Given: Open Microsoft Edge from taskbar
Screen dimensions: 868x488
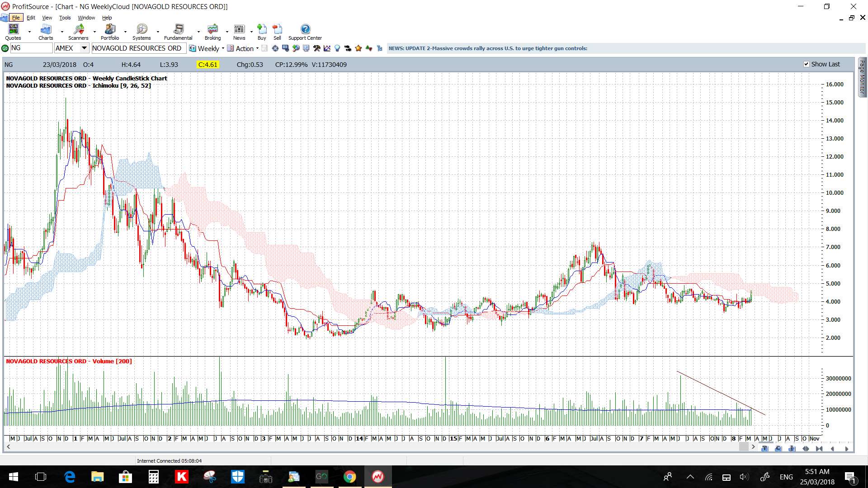Looking at the screenshot, I should pyautogui.click(x=69, y=477).
